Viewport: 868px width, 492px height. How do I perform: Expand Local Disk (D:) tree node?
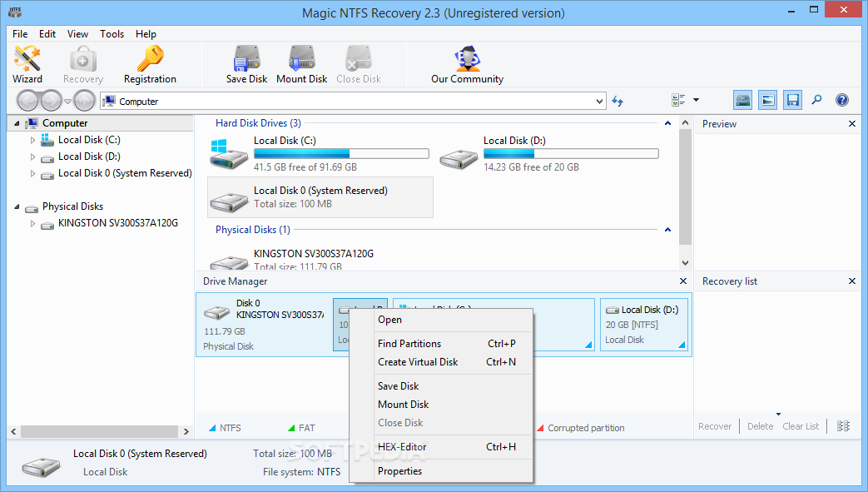[32, 157]
